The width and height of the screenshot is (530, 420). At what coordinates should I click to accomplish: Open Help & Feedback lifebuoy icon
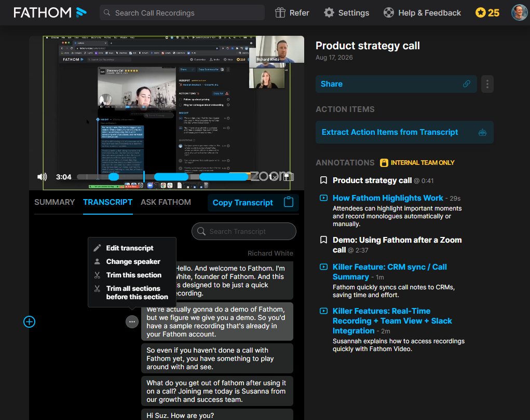389,13
